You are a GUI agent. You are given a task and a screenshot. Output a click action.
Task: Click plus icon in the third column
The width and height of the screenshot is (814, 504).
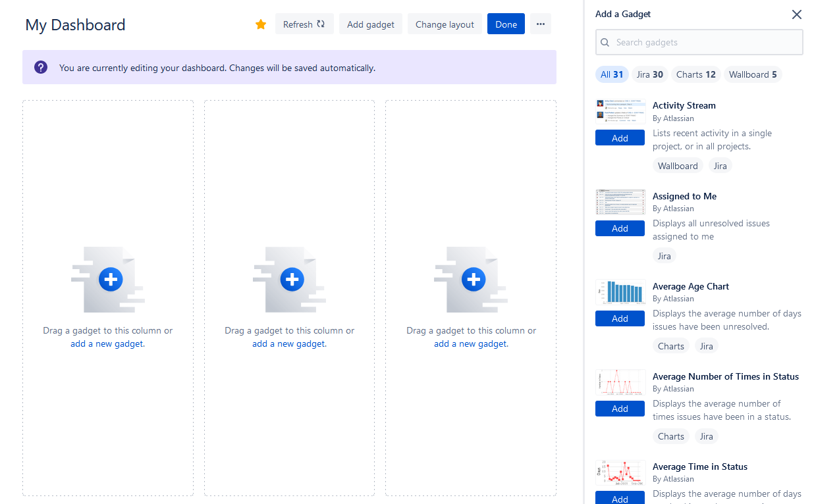pyautogui.click(x=473, y=280)
